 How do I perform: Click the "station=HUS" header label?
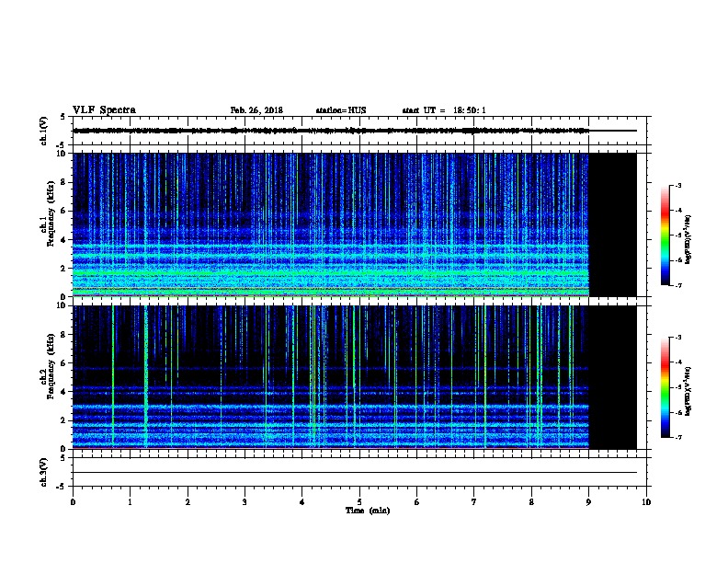(x=341, y=110)
